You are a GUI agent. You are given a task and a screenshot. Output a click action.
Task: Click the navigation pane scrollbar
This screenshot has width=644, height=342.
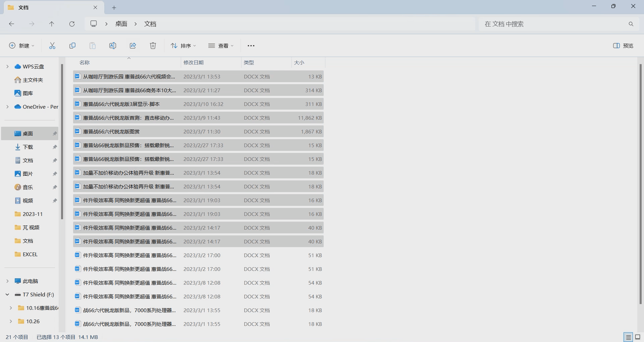(x=62, y=141)
